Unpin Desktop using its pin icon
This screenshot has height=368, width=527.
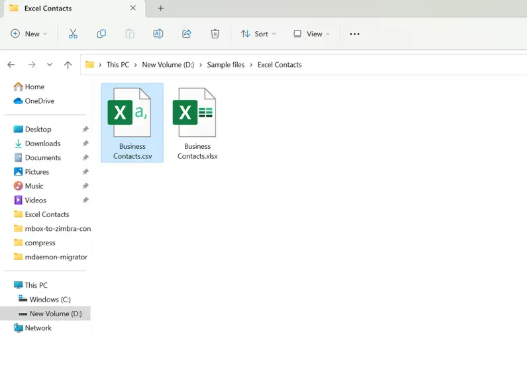point(86,129)
